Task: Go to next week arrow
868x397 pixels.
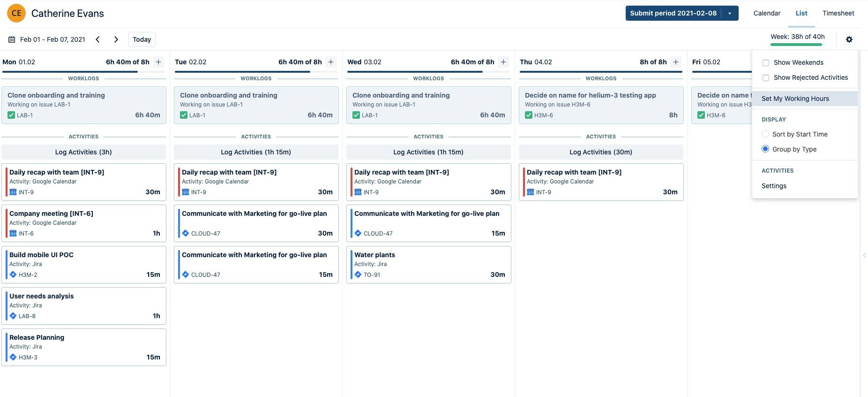Action: tap(116, 39)
